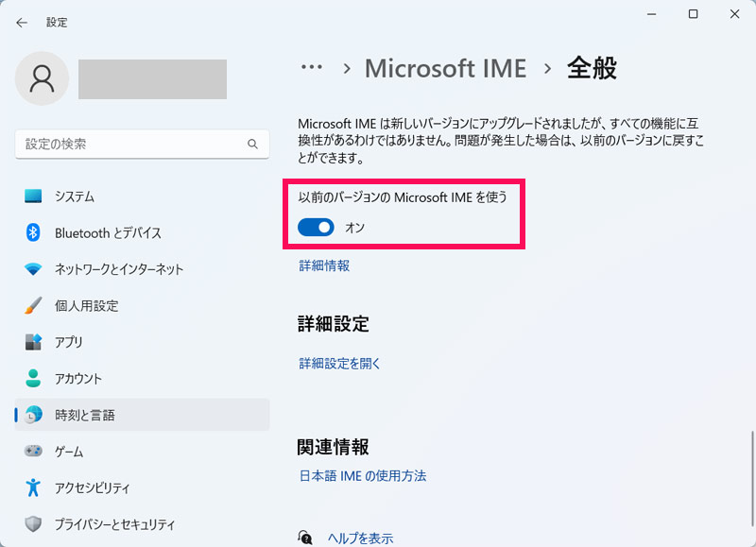The width and height of the screenshot is (756, 547).
Task: Click the アクセシビリティ figure icon
Action: click(x=33, y=487)
